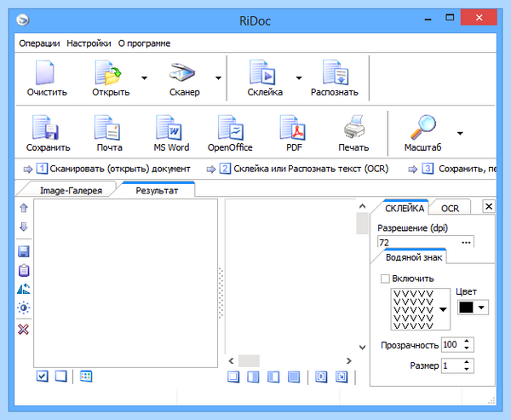The width and height of the screenshot is (511, 420).
Task: Click the Печать (Print) icon
Action: (x=354, y=127)
